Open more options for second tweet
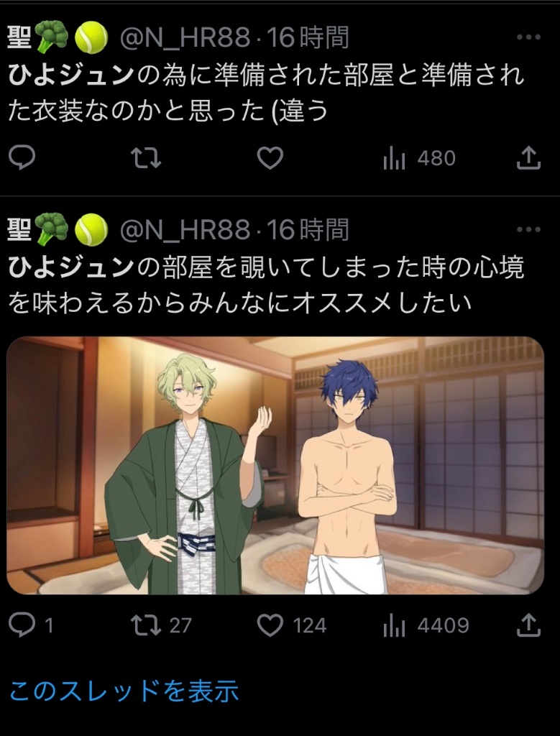Viewport: 560px width, 736px height. click(528, 229)
